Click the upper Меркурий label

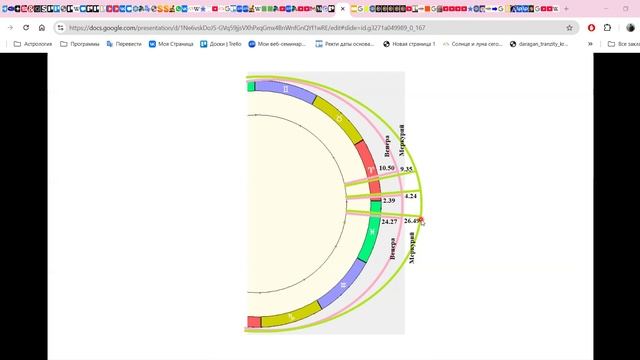[402, 140]
